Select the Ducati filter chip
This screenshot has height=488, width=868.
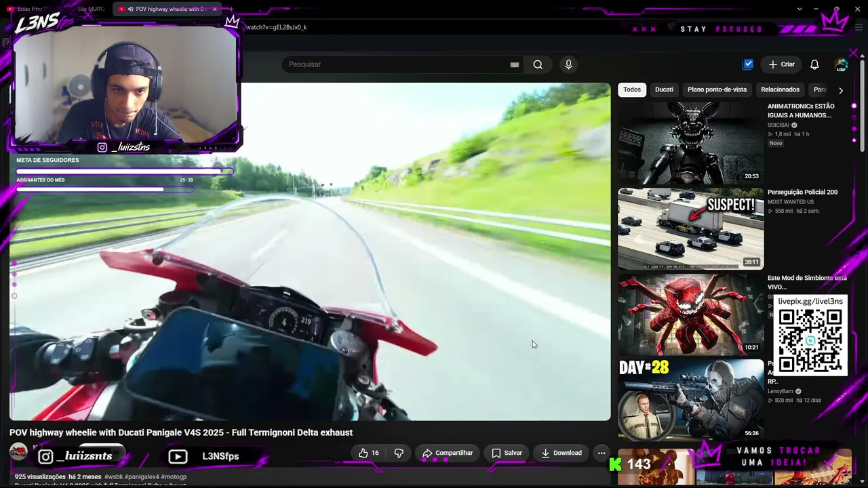click(x=664, y=89)
